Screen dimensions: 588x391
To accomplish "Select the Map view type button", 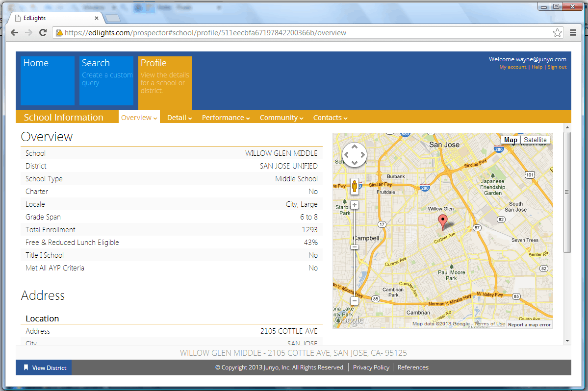I will coord(511,140).
